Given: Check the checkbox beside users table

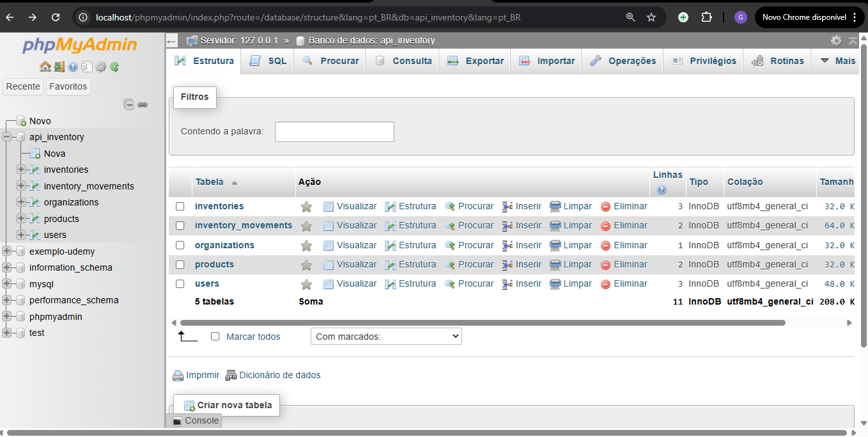Looking at the screenshot, I should tap(180, 283).
